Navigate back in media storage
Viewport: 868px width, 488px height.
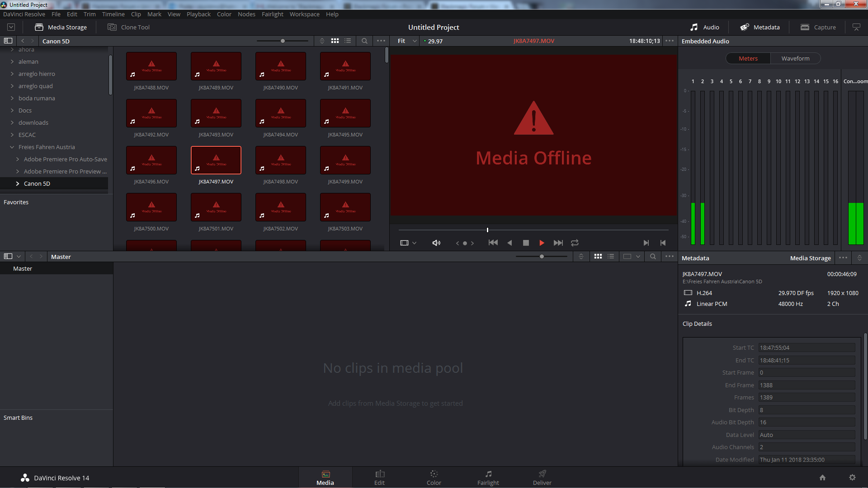pos(23,41)
